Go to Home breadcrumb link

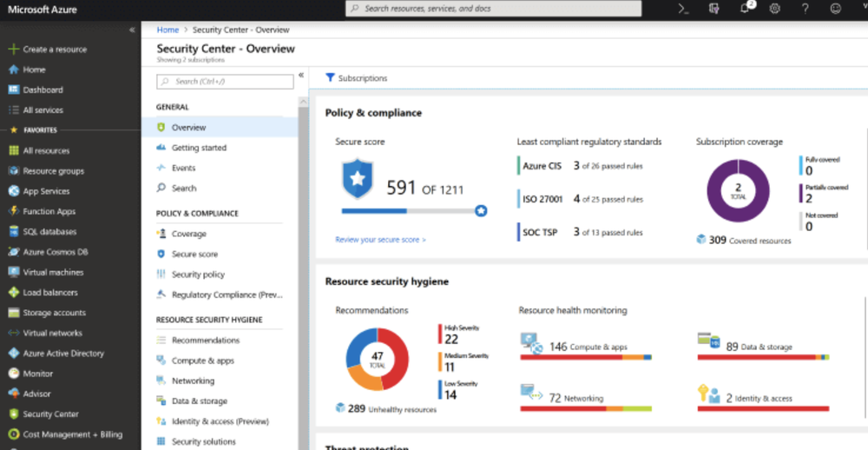click(168, 30)
